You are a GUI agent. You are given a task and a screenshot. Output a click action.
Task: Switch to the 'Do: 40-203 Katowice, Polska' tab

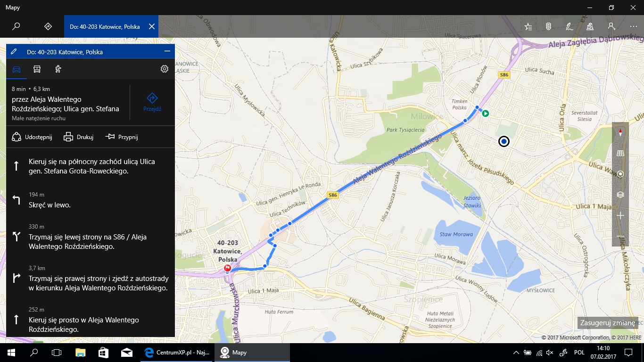tap(105, 27)
